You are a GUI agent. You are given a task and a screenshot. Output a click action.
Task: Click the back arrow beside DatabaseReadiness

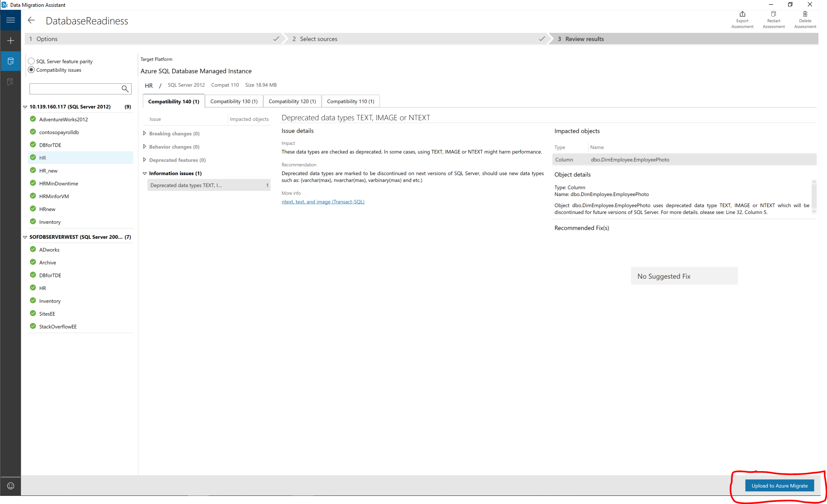click(x=31, y=21)
